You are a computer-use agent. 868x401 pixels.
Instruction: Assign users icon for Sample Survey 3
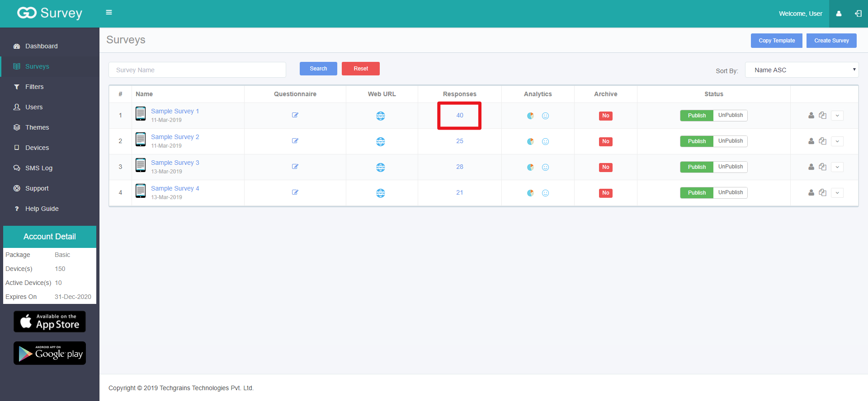(x=811, y=167)
